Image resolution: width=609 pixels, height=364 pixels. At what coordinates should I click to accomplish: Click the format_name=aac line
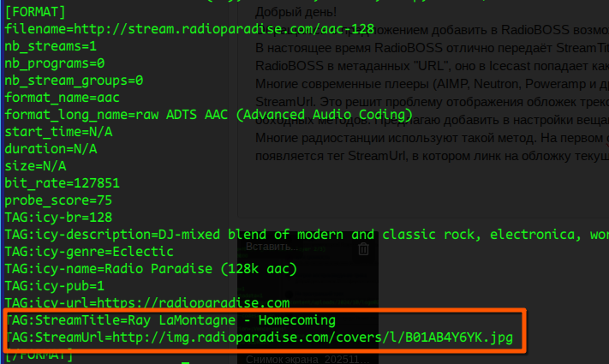58,98
